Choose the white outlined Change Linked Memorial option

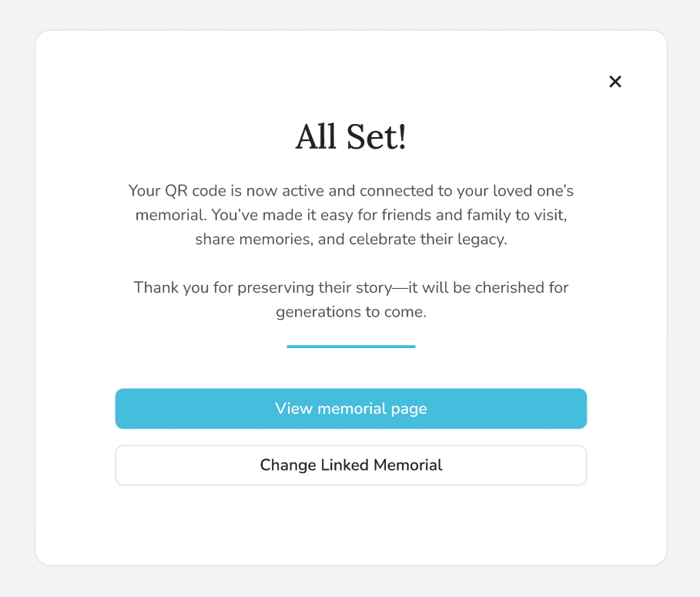pyautogui.click(x=351, y=465)
